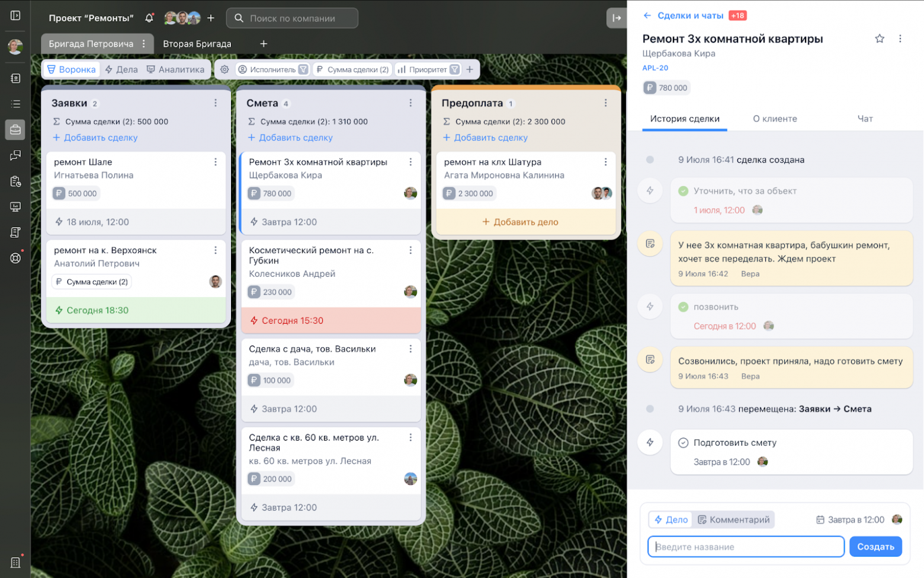
Task: Toggle the Уточнить, что за объект checkbox
Action: [683, 191]
